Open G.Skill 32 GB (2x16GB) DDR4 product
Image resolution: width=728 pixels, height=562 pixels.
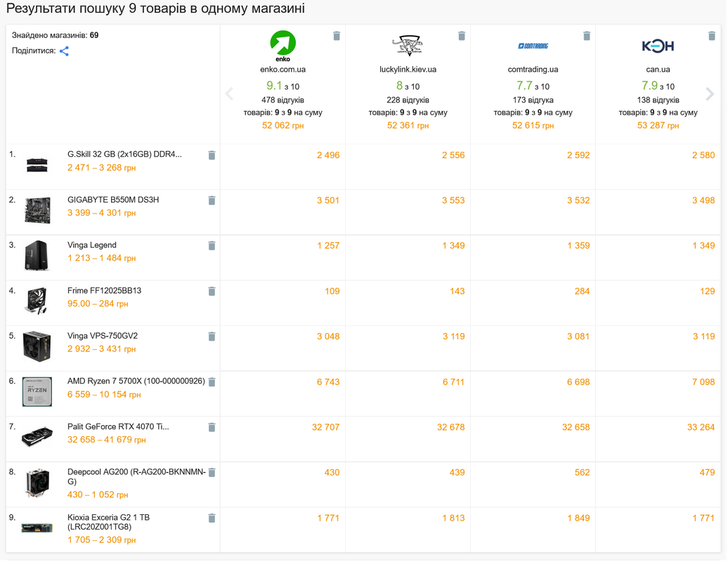tap(124, 154)
